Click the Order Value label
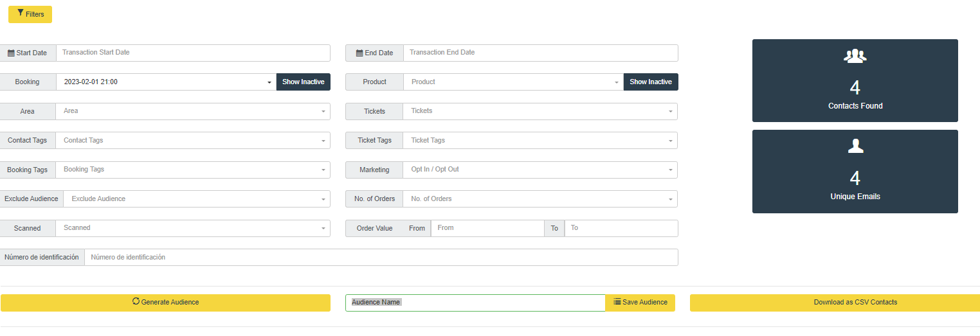This screenshot has width=980, height=336. pyautogui.click(x=374, y=228)
